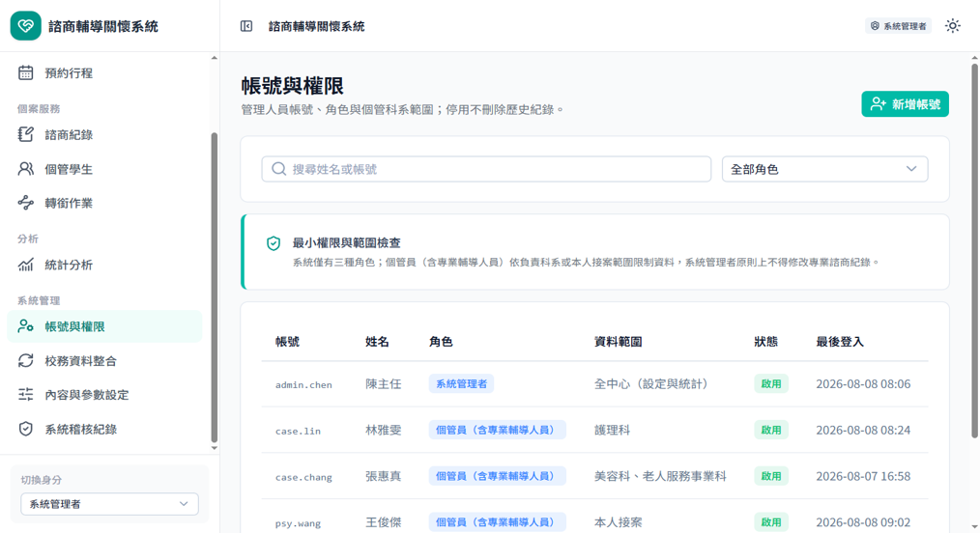Click the psy.wang account cell
This screenshot has width=980, height=533.
pyautogui.click(x=298, y=523)
